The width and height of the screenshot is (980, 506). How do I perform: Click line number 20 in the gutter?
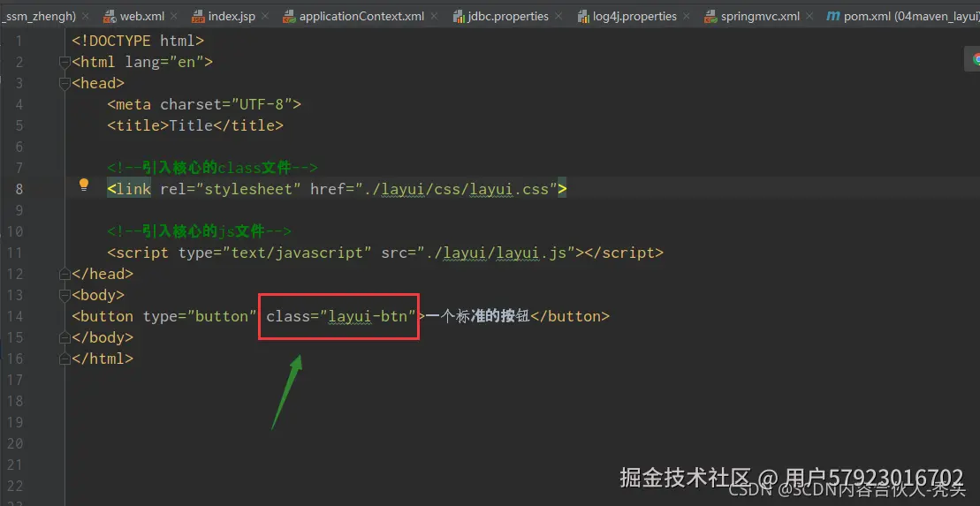pyautogui.click(x=15, y=443)
